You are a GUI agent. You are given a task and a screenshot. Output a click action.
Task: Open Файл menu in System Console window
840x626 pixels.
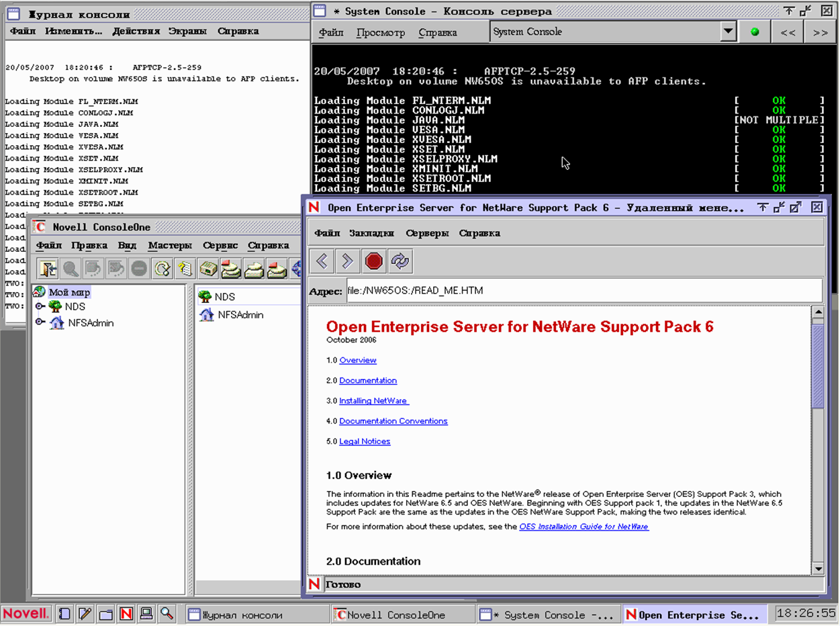(x=331, y=32)
